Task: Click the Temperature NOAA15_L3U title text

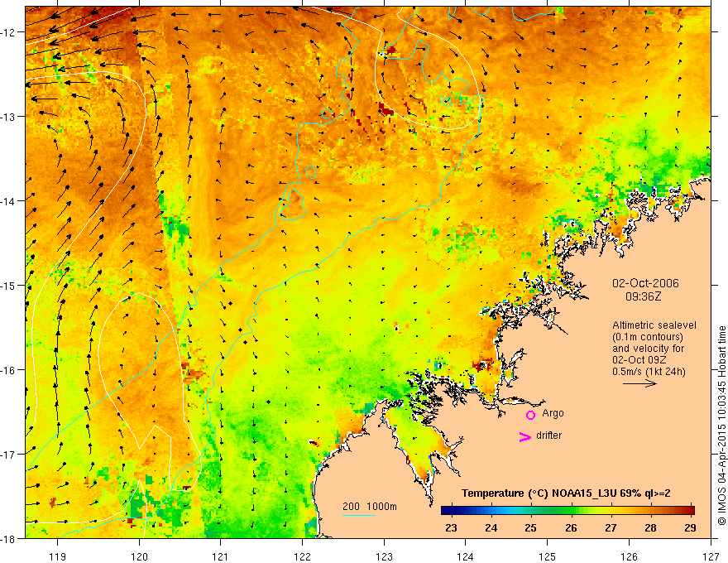Action: tap(566, 493)
